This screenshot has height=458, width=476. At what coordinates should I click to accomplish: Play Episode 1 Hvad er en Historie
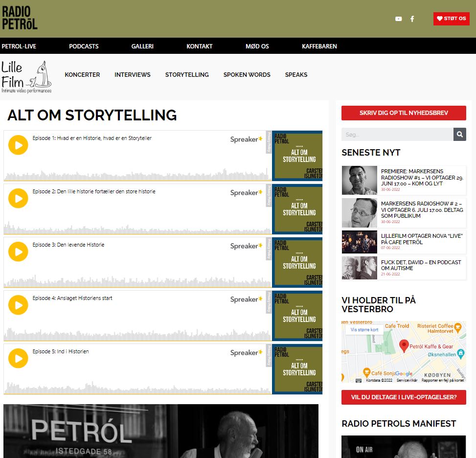pos(18,145)
